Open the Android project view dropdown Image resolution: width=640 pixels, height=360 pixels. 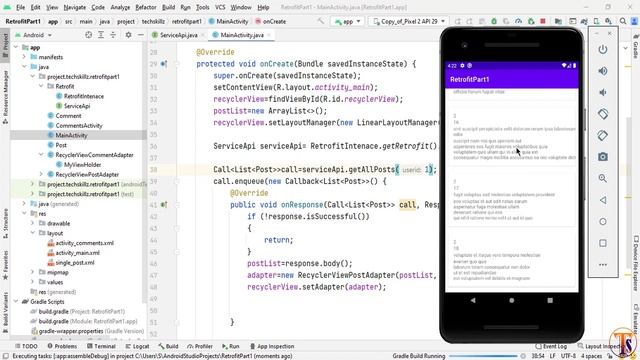click(x=33, y=35)
